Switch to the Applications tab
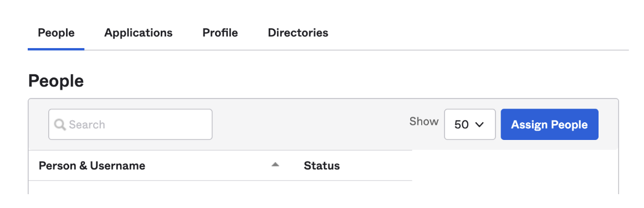Viewport: 644px width, 208px height. tap(139, 33)
